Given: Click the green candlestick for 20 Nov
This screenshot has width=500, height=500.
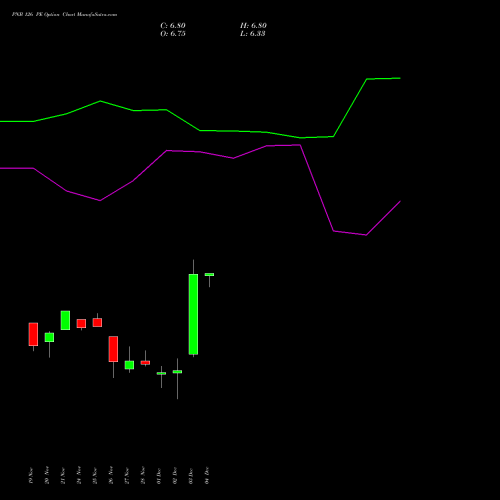Looking at the screenshot, I should 49,337.
